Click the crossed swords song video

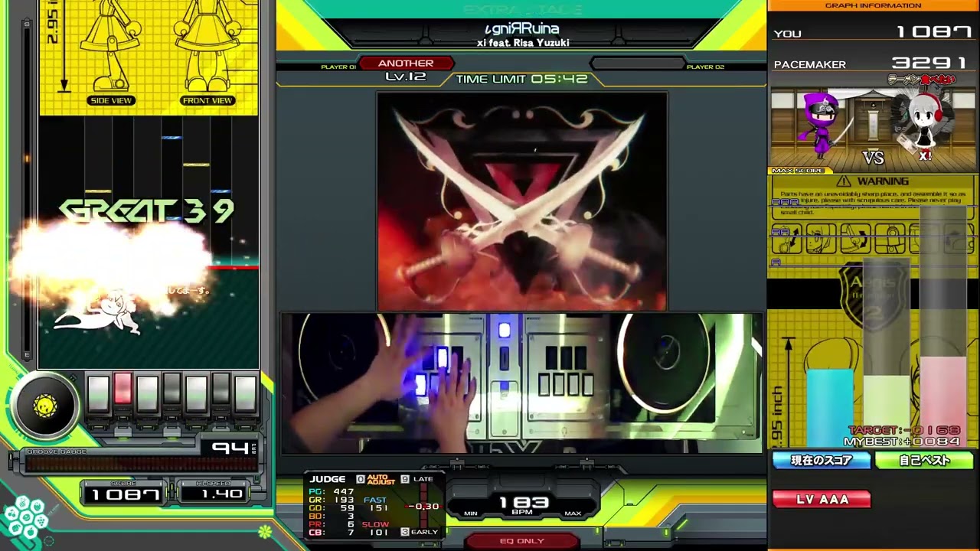pyautogui.click(x=521, y=201)
